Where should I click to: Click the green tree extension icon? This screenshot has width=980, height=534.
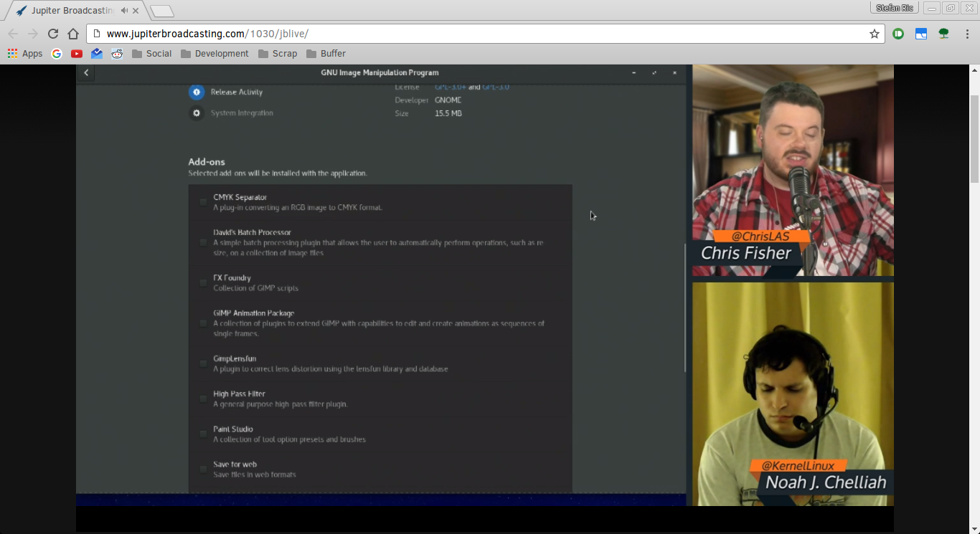click(x=944, y=34)
